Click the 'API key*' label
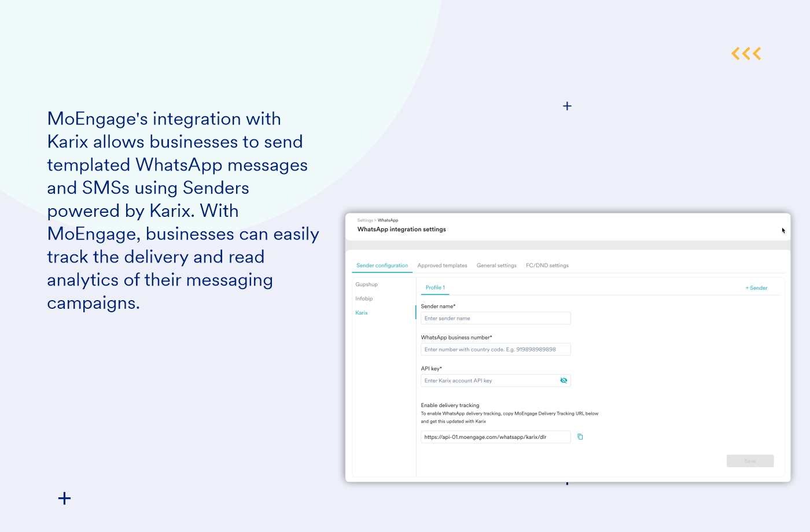Image resolution: width=810 pixels, height=532 pixels. (x=431, y=368)
